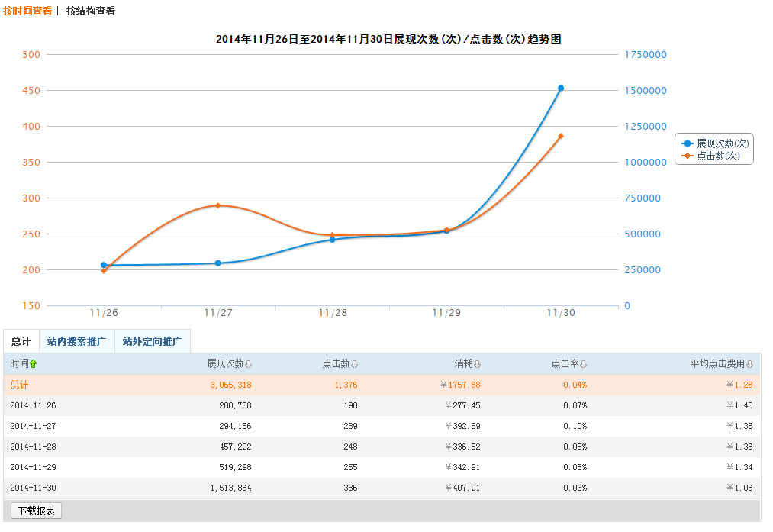Select average cost ¥1.34
Screen dimensions: 773x532
(739, 467)
